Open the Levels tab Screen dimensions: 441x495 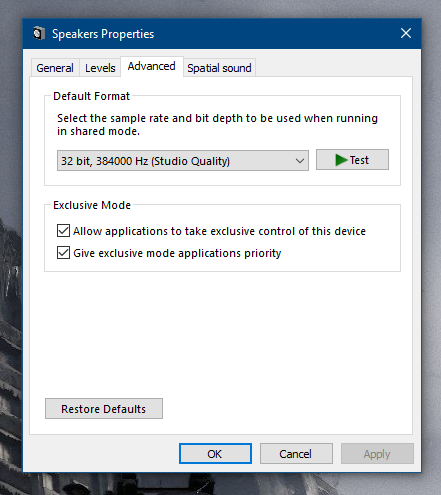point(100,68)
